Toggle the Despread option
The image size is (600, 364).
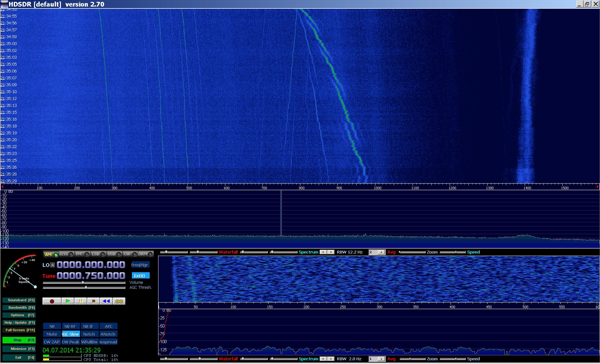tap(108, 342)
